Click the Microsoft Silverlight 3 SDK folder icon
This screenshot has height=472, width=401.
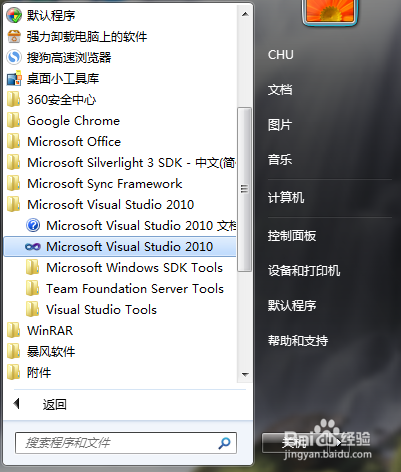click(x=14, y=162)
